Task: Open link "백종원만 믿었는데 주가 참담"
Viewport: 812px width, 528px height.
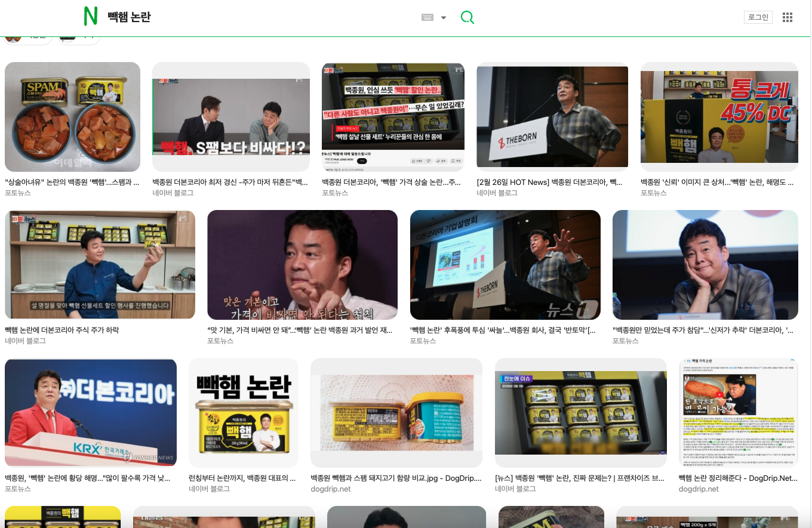Action: [x=703, y=330]
